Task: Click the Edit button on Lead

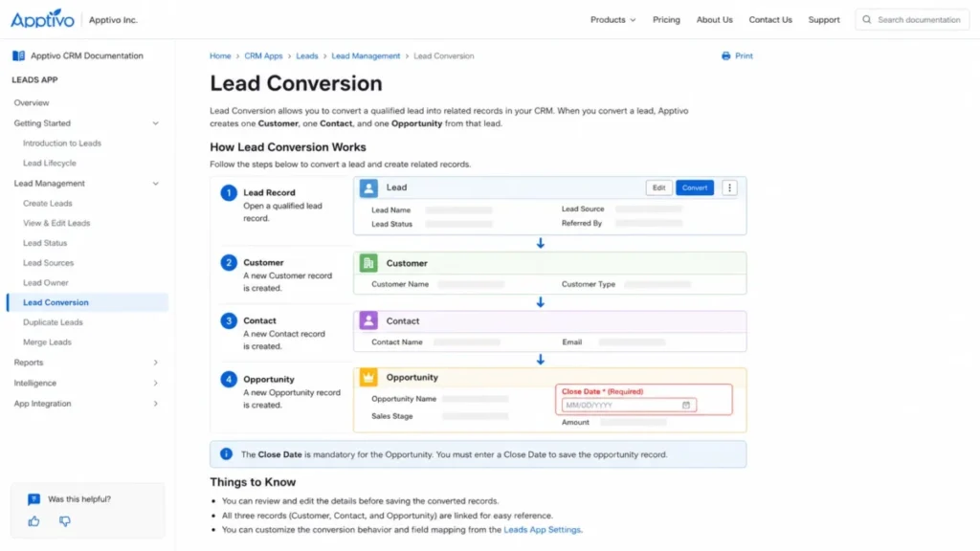Action: pos(658,187)
